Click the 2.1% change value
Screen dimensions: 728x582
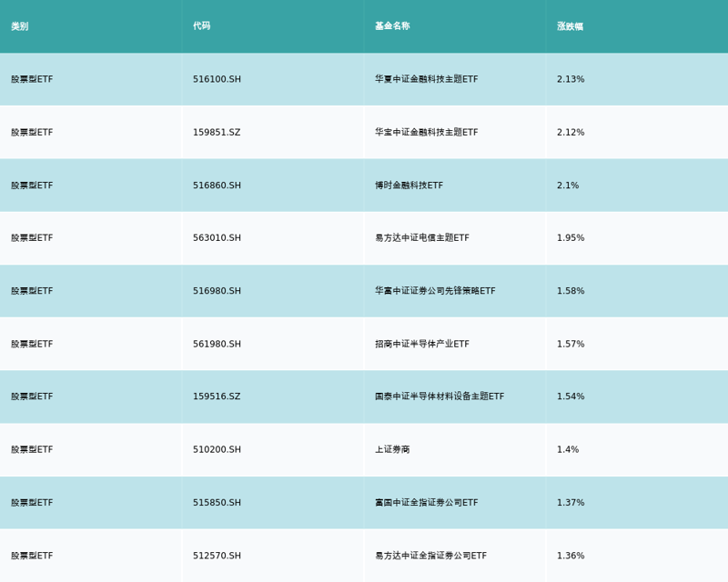tap(568, 186)
